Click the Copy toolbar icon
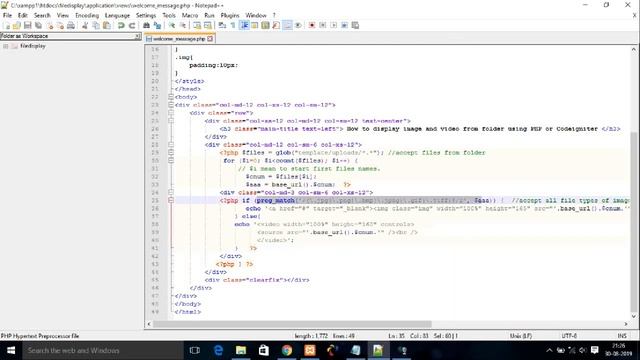The height and width of the screenshot is (360, 640). (96, 25)
